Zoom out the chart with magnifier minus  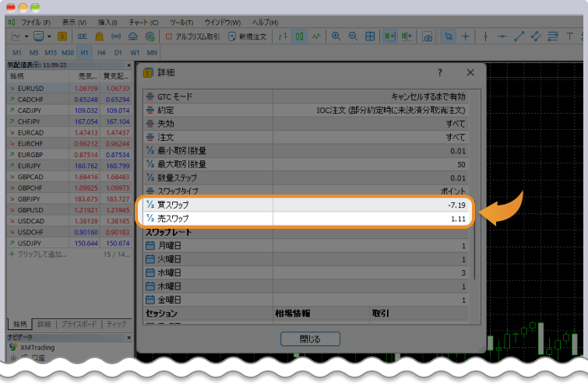coord(353,37)
